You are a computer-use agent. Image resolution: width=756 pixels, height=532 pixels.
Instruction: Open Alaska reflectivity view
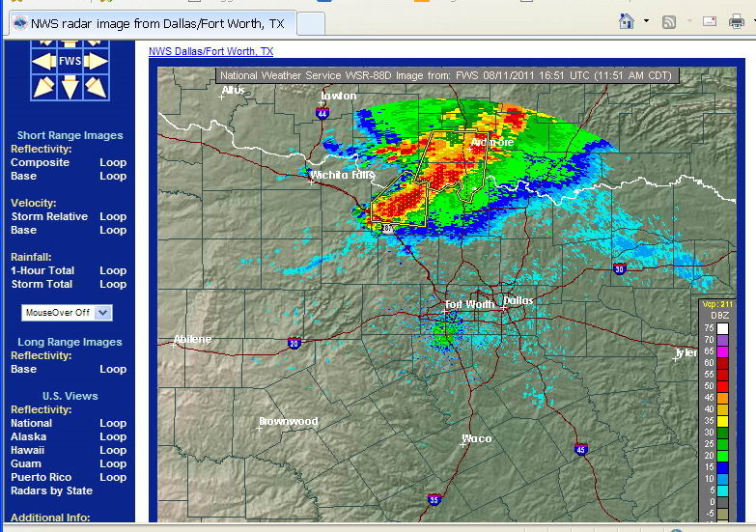[28, 436]
